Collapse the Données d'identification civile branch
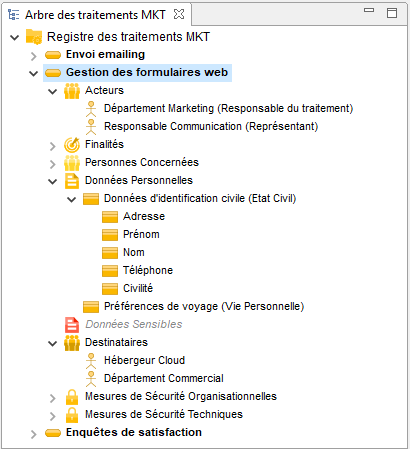Viewport: 411px width, 453px height. [72, 199]
